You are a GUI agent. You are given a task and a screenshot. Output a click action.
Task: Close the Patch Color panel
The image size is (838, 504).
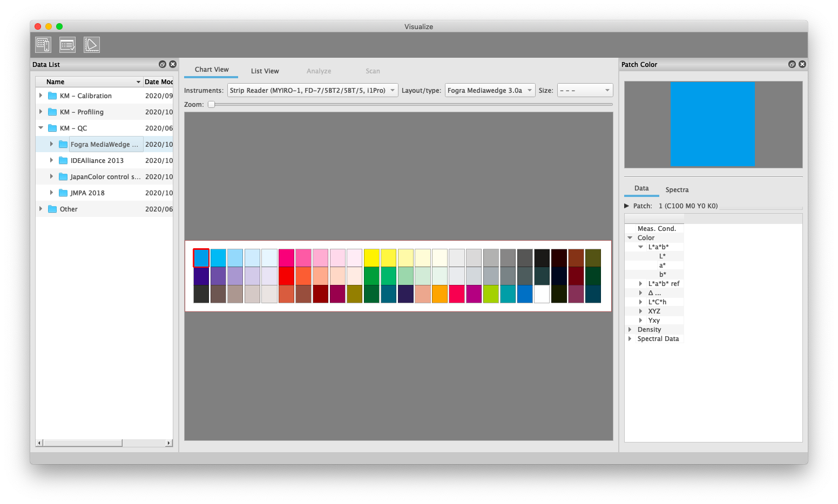pyautogui.click(x=802, y=64)
